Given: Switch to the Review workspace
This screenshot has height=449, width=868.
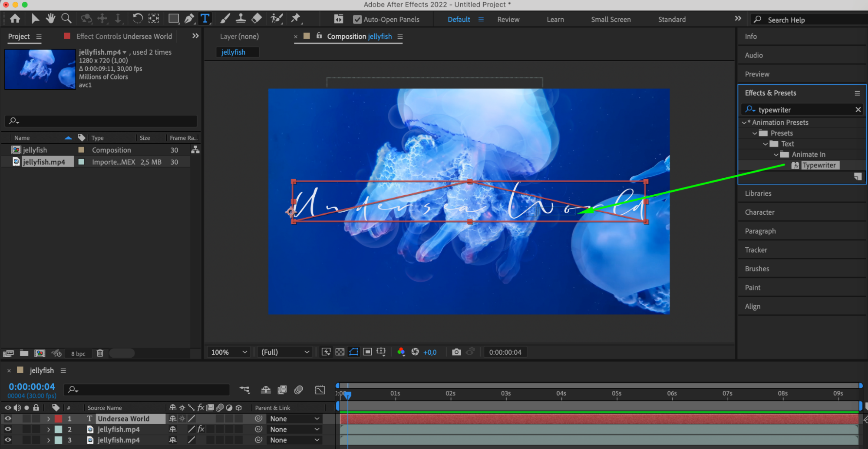Looking at the screenshot, I should (x=508, y=20).
